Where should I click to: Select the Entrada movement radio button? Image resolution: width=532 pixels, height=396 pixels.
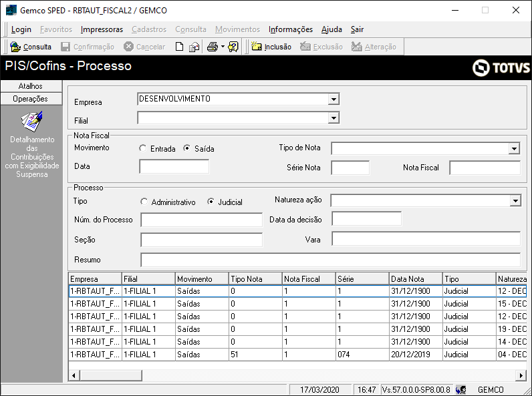(x=143, y=148)
